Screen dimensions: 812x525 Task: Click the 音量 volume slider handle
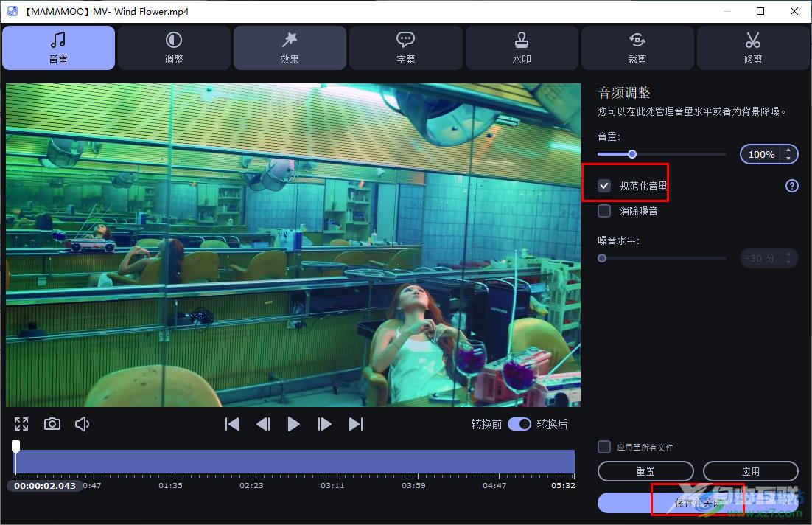tap(632, 154)
